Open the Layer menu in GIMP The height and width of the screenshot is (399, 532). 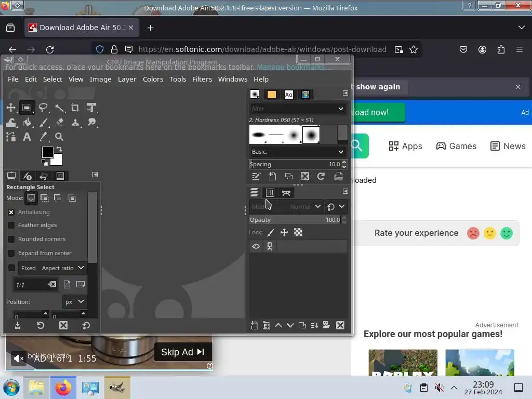tap(127, 79)
